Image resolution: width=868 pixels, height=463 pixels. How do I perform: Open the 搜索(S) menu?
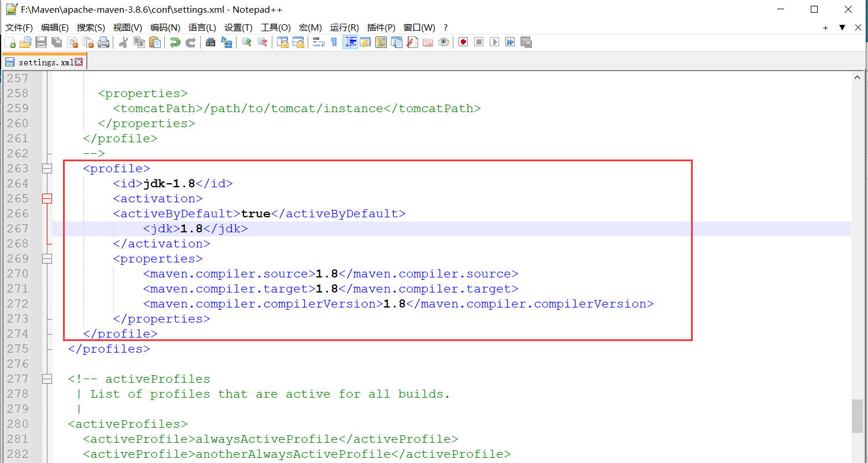click(91, 28)
